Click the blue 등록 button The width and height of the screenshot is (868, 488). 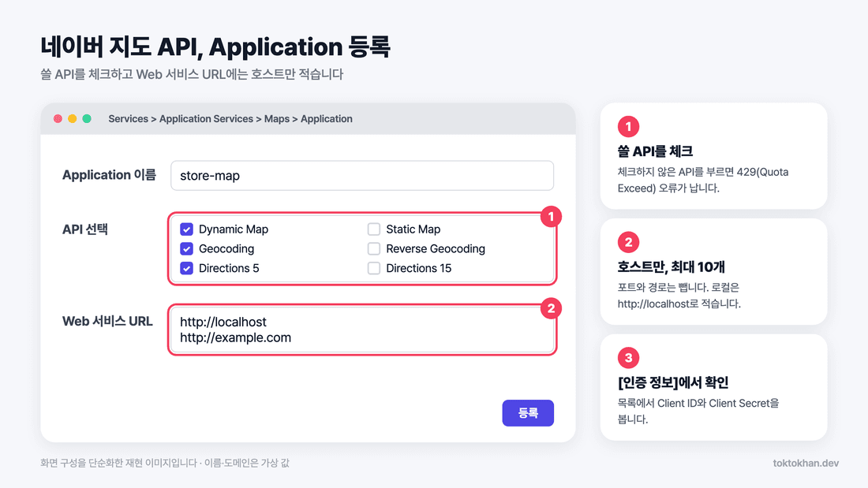click(528, 413)
